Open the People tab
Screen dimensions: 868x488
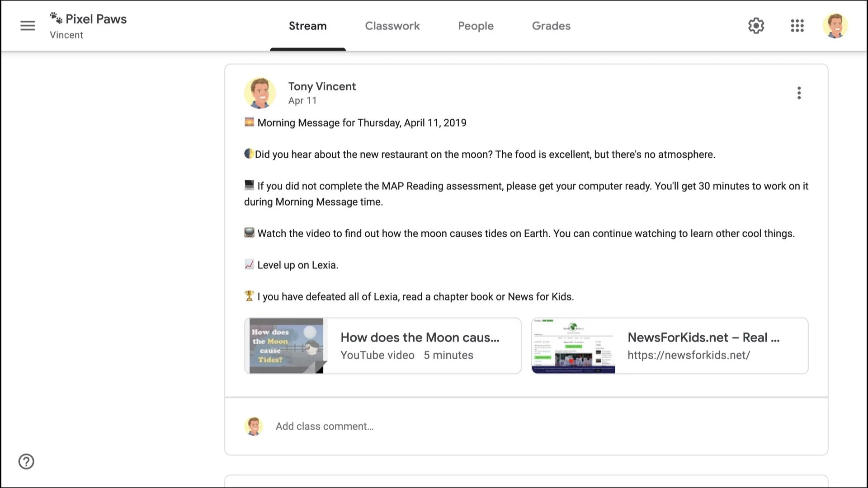coord(476,26)
